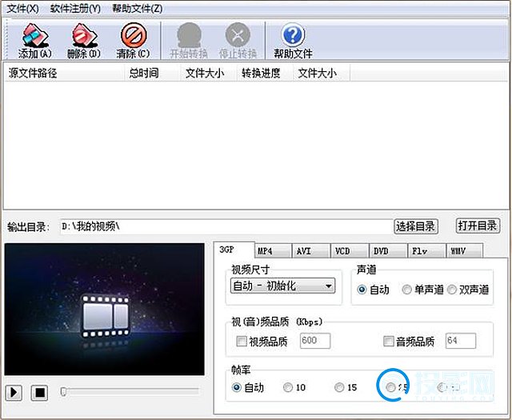Play the preview with the play button
The width and height of the screenshot is (512, 420).
pyautogui.click(x=14, y=392)
